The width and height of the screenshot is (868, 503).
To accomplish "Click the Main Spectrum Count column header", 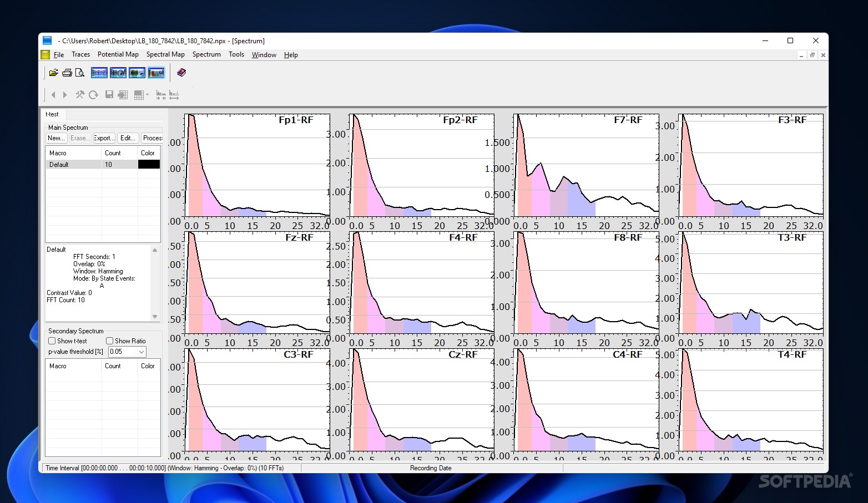I will pyautogui.click(x=119, y=153).
